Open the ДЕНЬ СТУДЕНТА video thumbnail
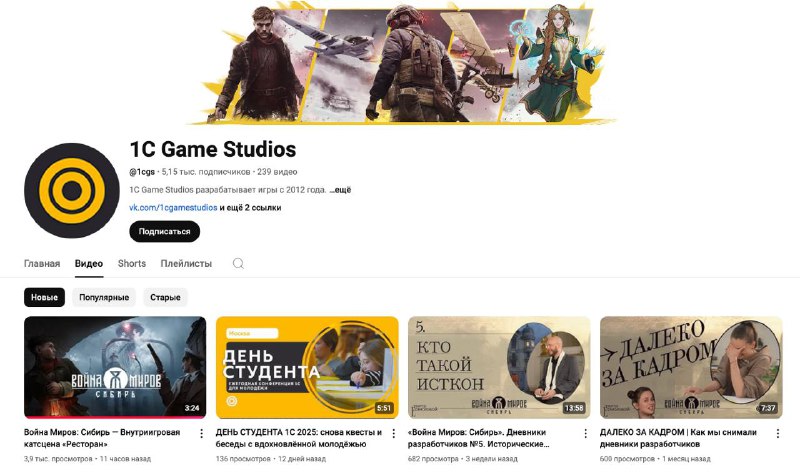This screenshot has height=476, width=800. click(x=307, y=367)
